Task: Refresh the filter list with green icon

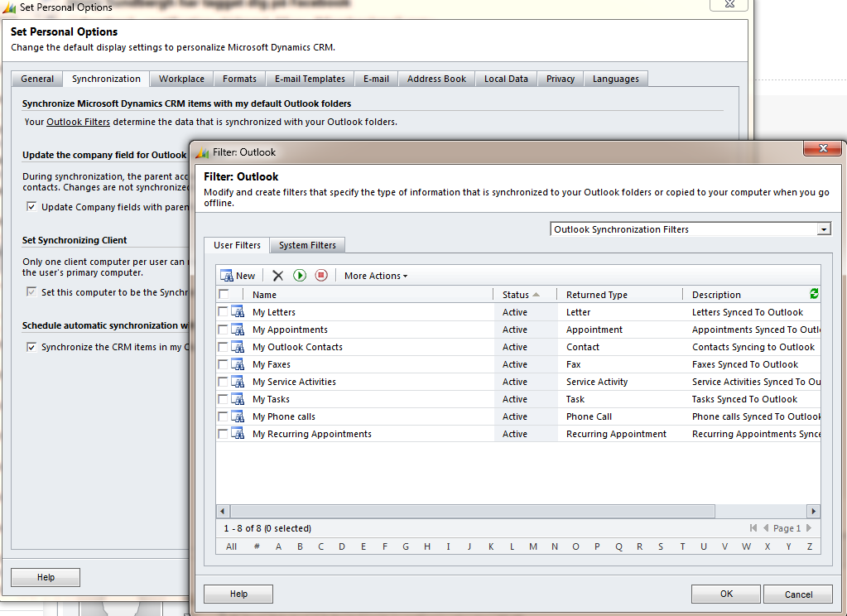Action: coord(814,293)
